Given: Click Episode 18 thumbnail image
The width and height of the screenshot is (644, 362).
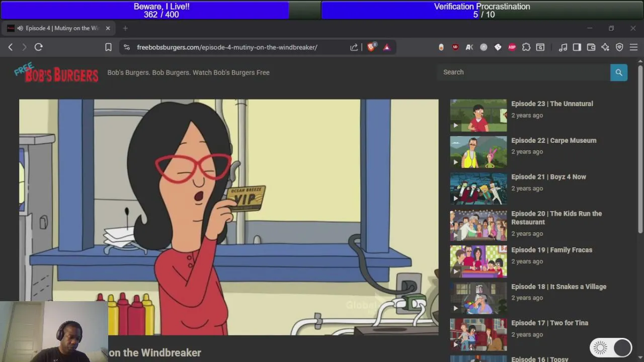Looking at the screenshot, I should [478, 298].
